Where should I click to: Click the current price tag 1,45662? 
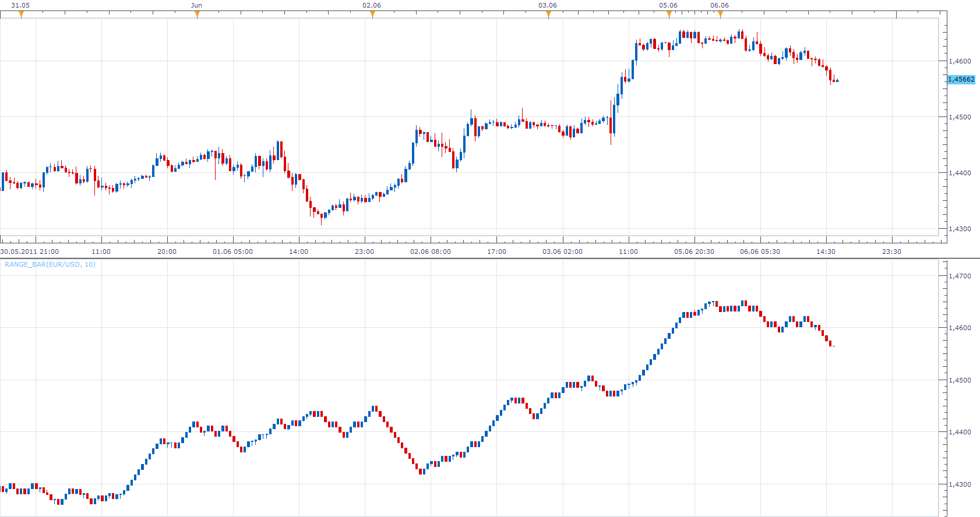tap(961, 79)
